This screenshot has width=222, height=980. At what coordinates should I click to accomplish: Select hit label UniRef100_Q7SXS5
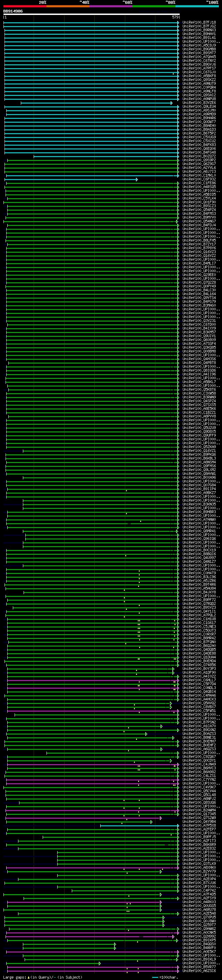tap(199, 405)
